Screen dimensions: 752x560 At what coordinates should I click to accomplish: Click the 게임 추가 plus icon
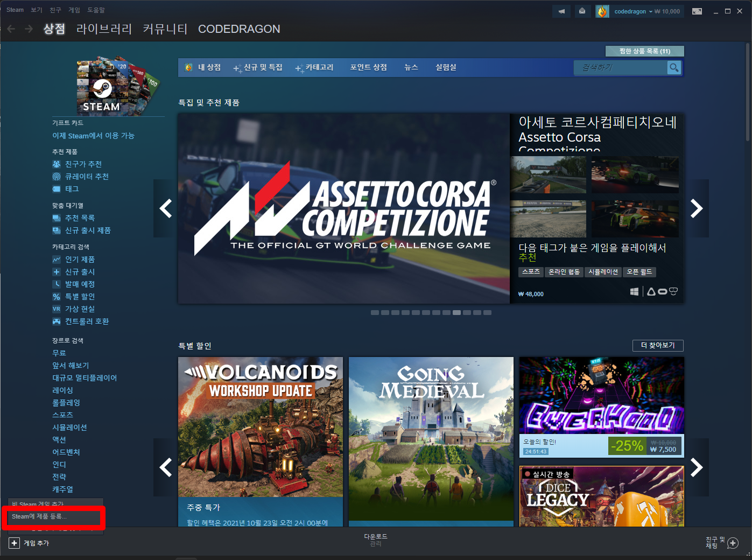(15, 543)
